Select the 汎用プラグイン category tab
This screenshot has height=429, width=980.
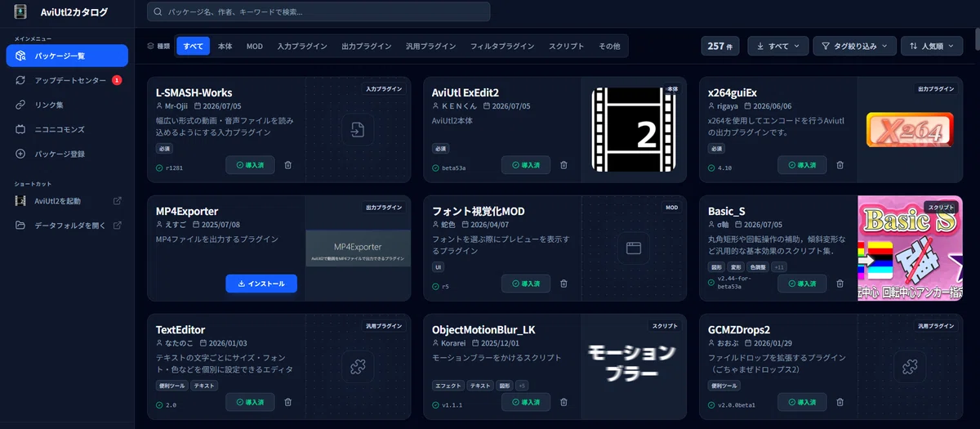pyautogui.click(x=431, y=47)
